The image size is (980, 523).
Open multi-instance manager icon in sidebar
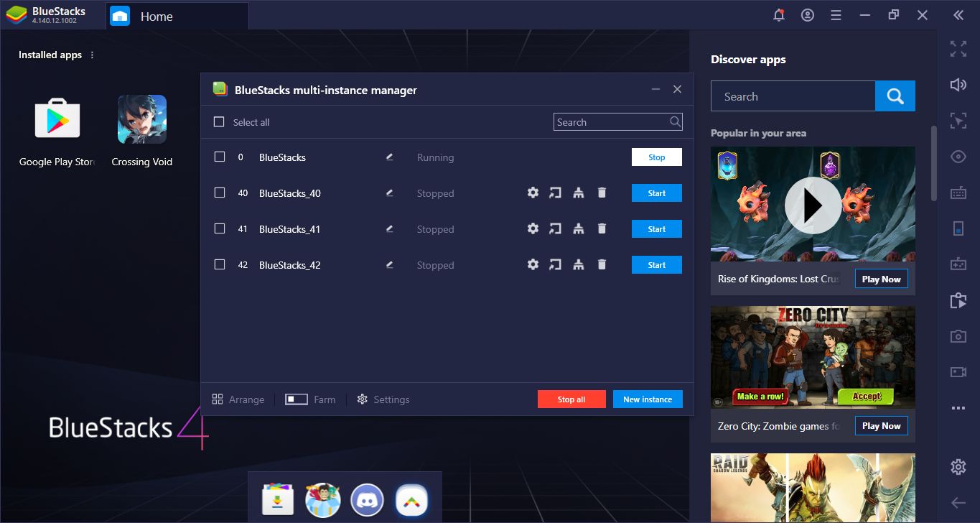point(958,300)
